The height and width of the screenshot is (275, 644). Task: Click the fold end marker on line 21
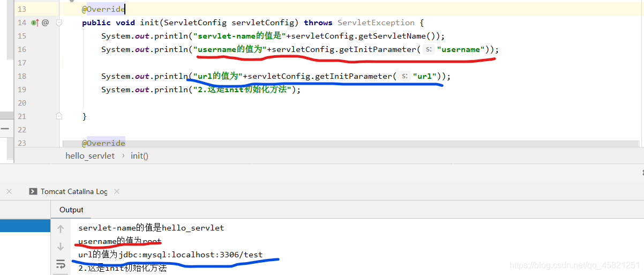pos(59,116)
